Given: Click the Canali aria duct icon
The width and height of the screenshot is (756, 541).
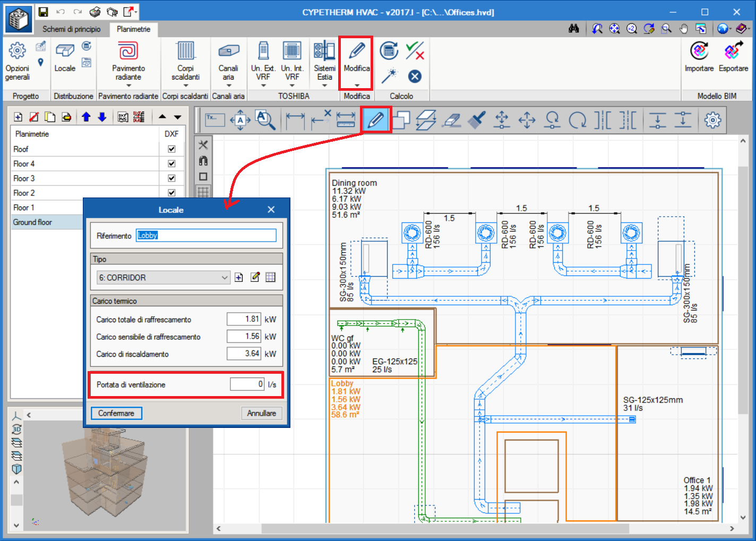Looking at the screenshot, I should point(228,51).
